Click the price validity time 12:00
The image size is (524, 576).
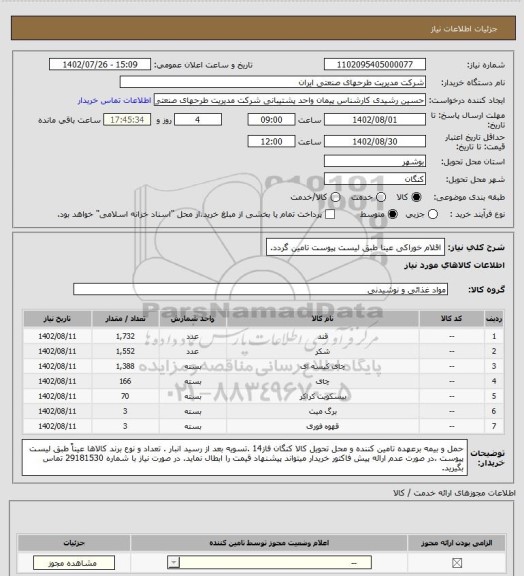(271, 141)
